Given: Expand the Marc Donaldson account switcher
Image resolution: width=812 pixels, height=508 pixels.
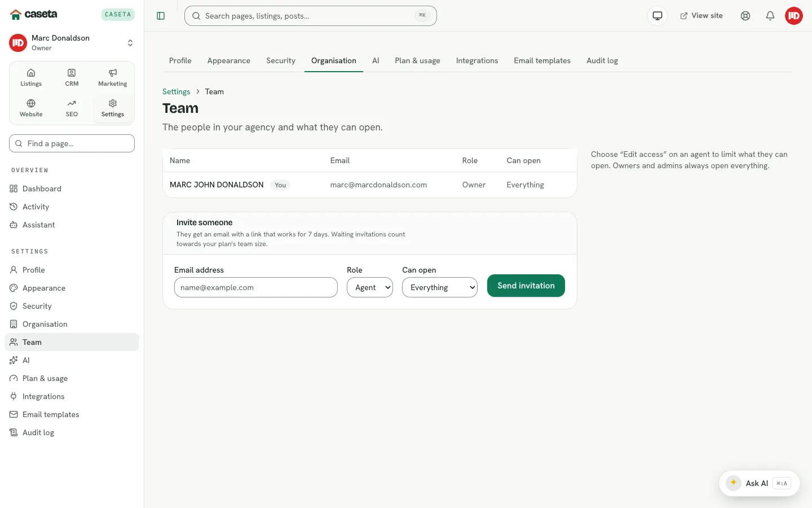Looking at the screenshot, I should click(x=72, y=43).
